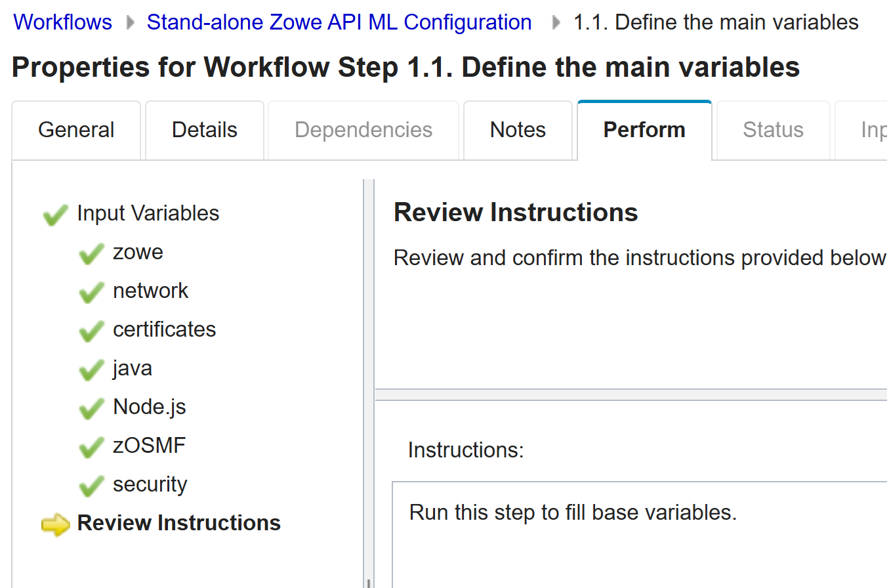
Task: Select zOSMF in the variables list
Action: [x=149, y=447]
